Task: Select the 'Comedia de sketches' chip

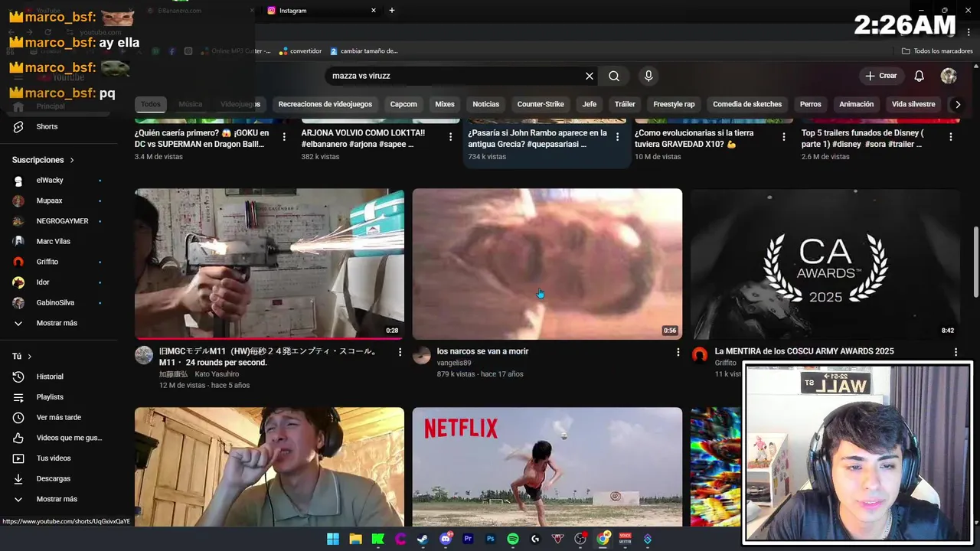Action: (x=747, y=104)
